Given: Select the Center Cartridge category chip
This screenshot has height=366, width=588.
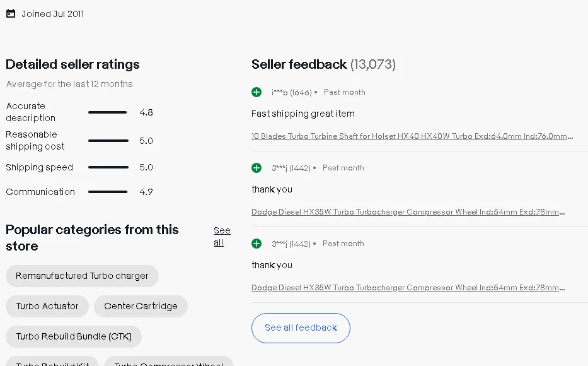Looking at the screenshot, I should click(141, 306).
